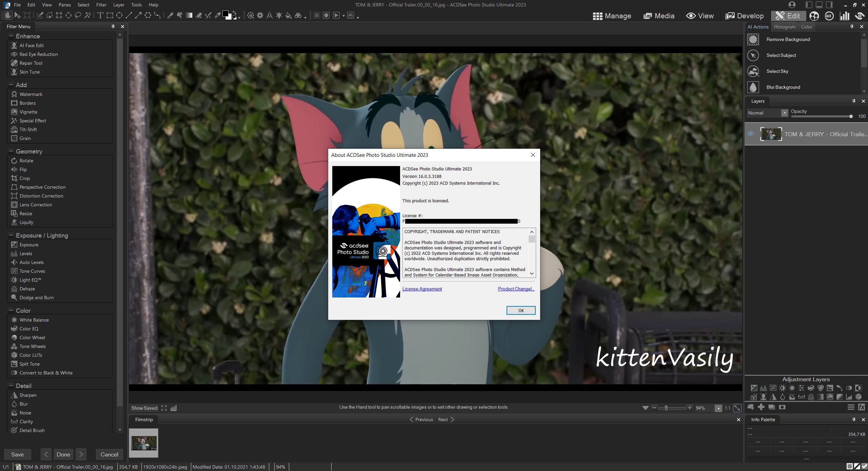The height and width of the screenshot is (471, 868).
Task: Switch to Manage mode
Action: point(612,16)
